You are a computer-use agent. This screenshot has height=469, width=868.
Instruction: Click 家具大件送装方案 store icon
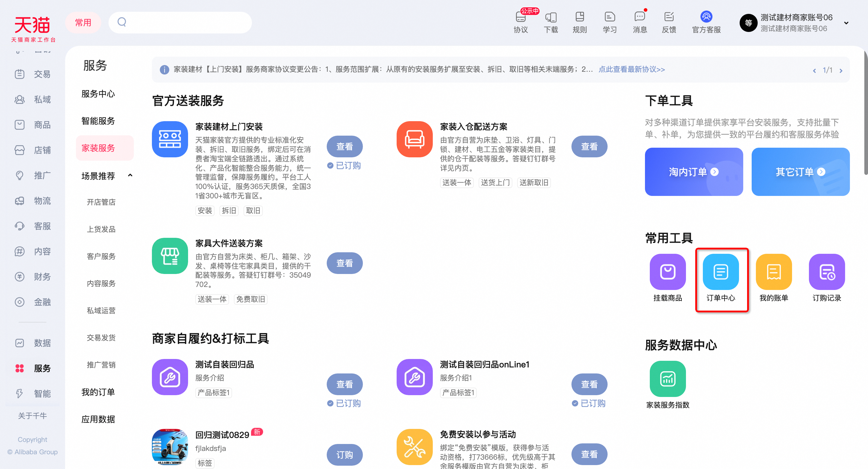click(170, 256)
